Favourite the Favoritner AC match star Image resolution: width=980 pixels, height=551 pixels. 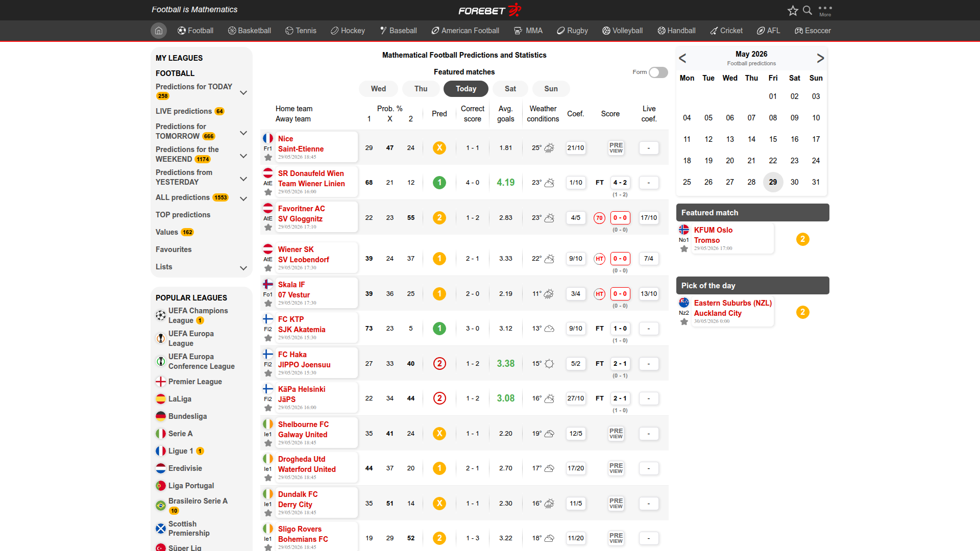[268, 228]
